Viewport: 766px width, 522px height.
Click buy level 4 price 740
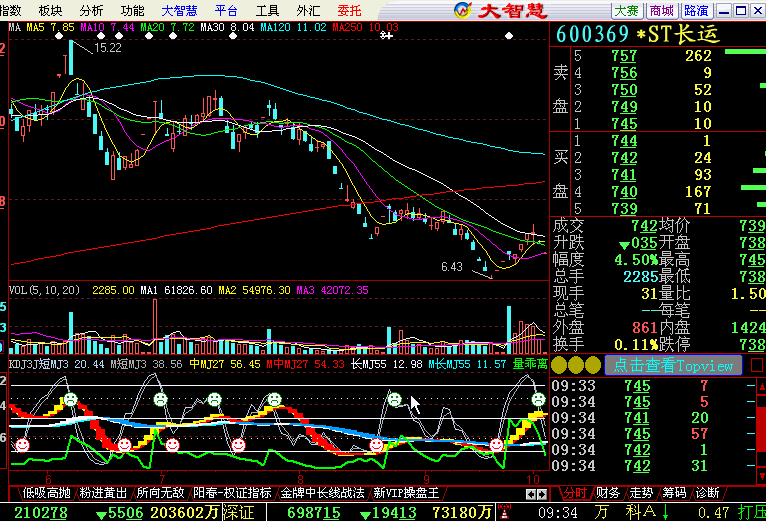624,191
